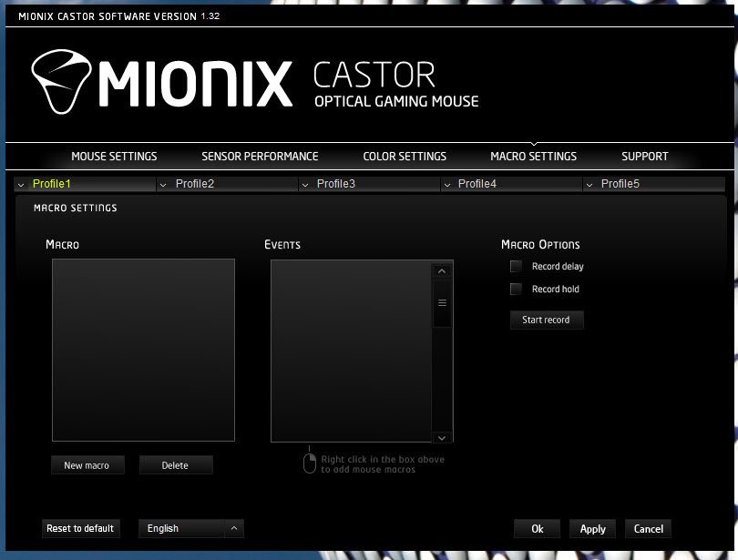The width and height of the screenshot is (738, 560).
Task: Click the Events scrollbar down arrow
Action: point(442,438)
